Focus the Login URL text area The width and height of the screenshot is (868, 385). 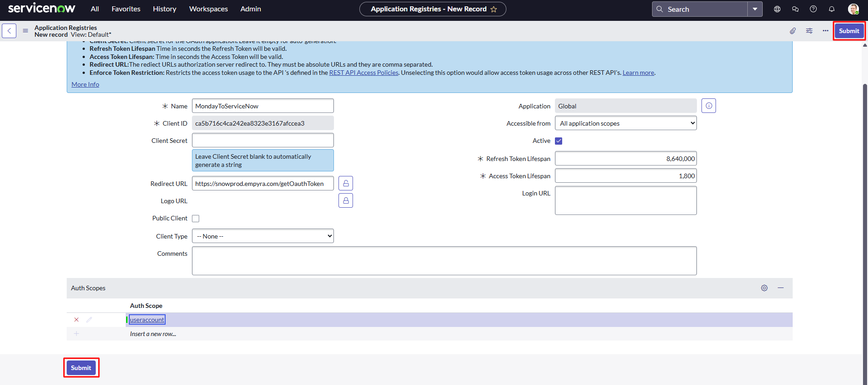[626, 200]
